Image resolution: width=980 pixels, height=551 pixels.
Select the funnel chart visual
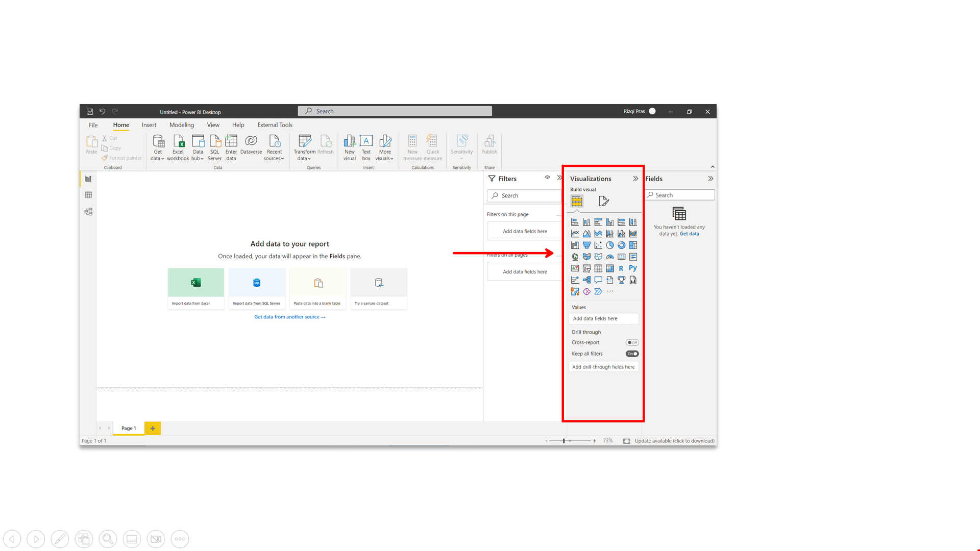point(586,245)
